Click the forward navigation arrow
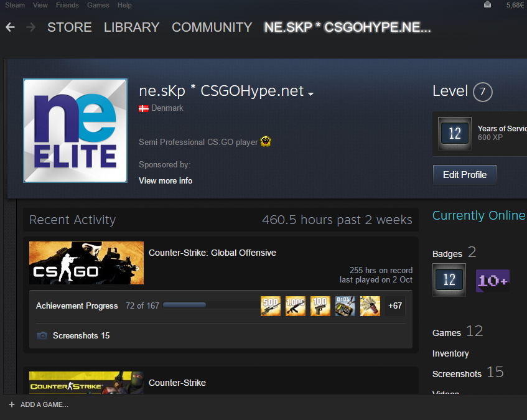The width and height of the screenshot is (527, 420). (x=30, y=27)
